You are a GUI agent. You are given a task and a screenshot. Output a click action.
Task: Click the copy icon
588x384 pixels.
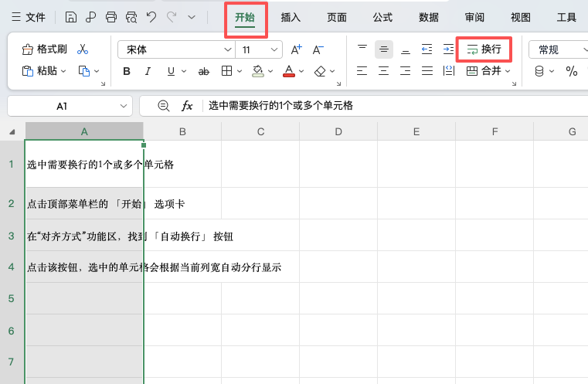click(84, 71)
